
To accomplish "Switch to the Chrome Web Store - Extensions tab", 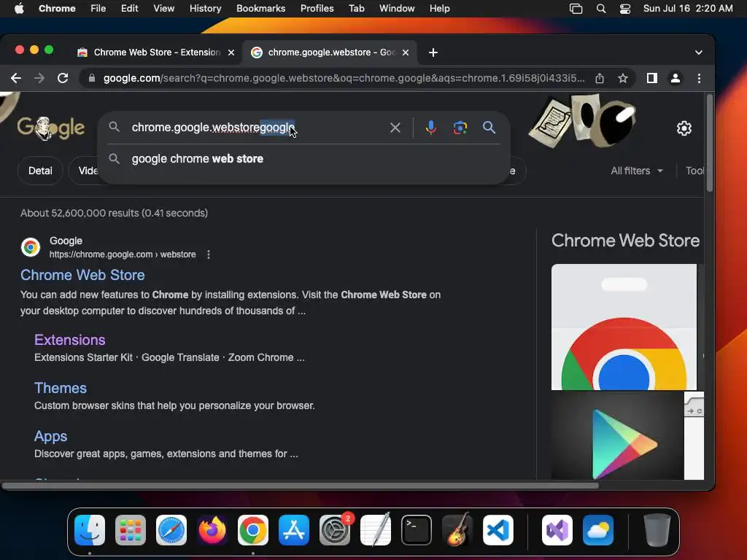I will tap(156, 52).
